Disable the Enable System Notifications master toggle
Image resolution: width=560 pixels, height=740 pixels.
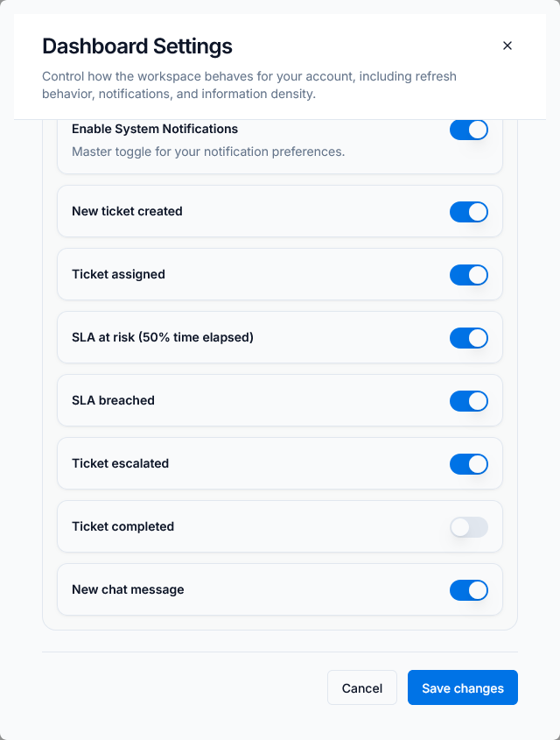point(469,129)
